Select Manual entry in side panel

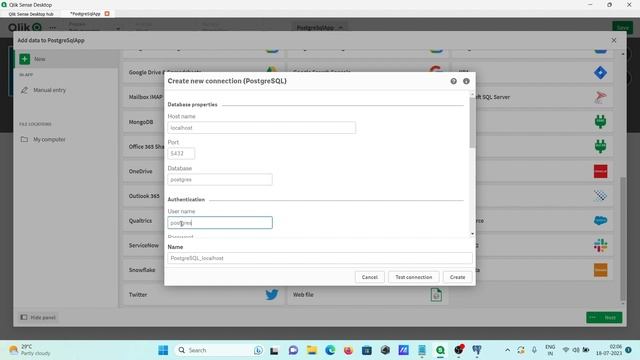click(49, 90)
